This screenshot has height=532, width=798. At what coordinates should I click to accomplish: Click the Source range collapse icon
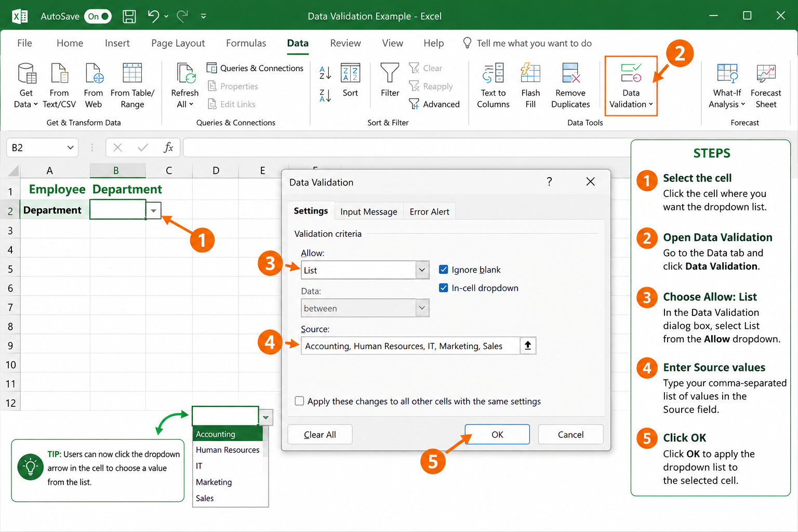pyautogui.click(x=528, y=345)
